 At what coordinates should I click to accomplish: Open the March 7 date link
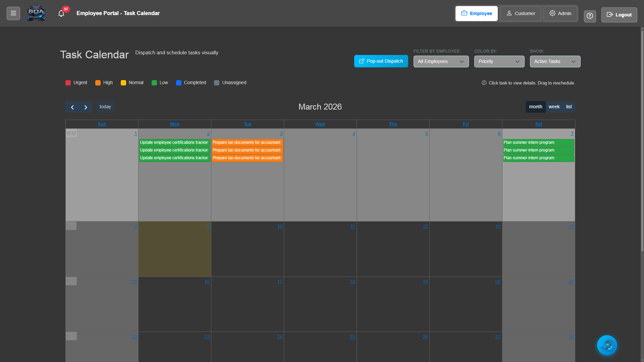pos(572,133)
